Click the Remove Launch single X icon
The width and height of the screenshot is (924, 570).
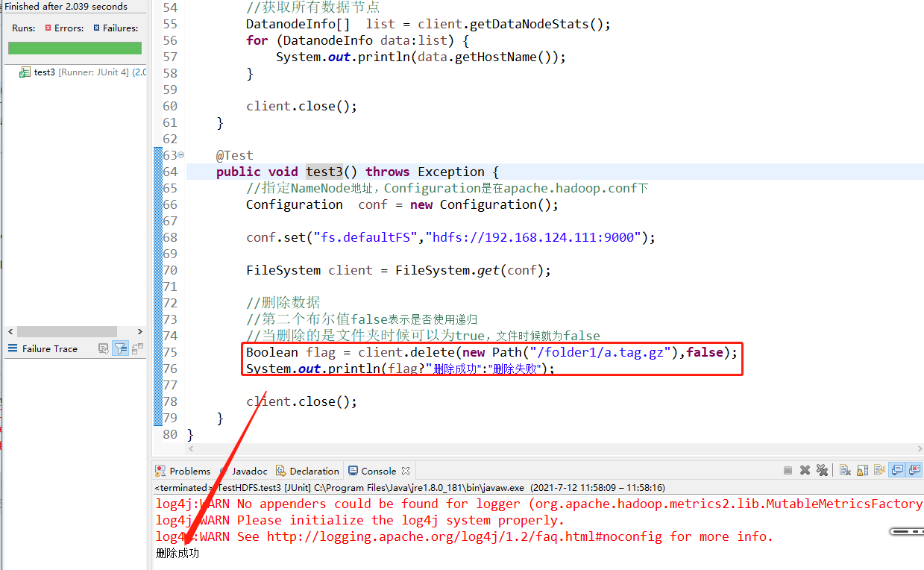click(x=805, y=471)
